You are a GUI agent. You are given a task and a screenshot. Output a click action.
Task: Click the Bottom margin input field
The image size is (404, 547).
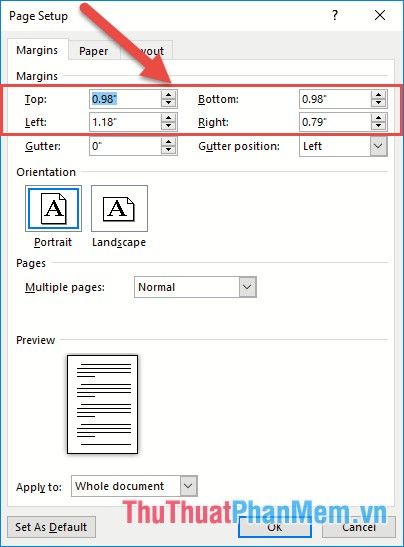click(335, 99)
